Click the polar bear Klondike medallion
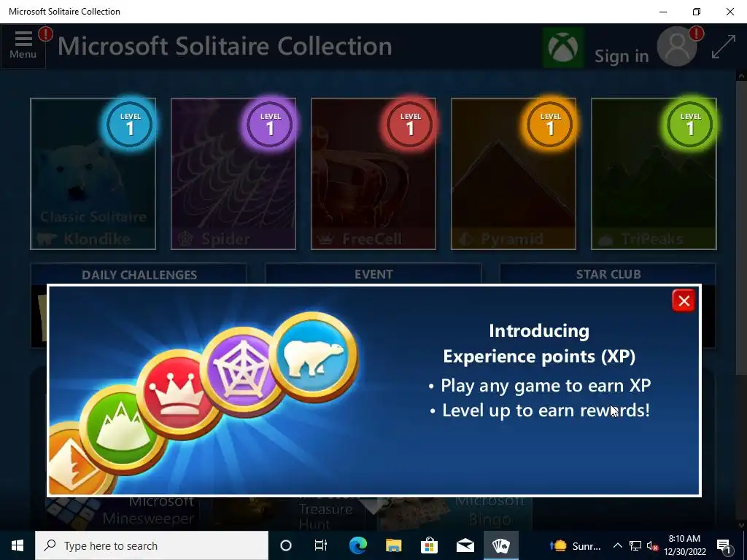Viewport: 747px width, 560px height. (314, 357)
